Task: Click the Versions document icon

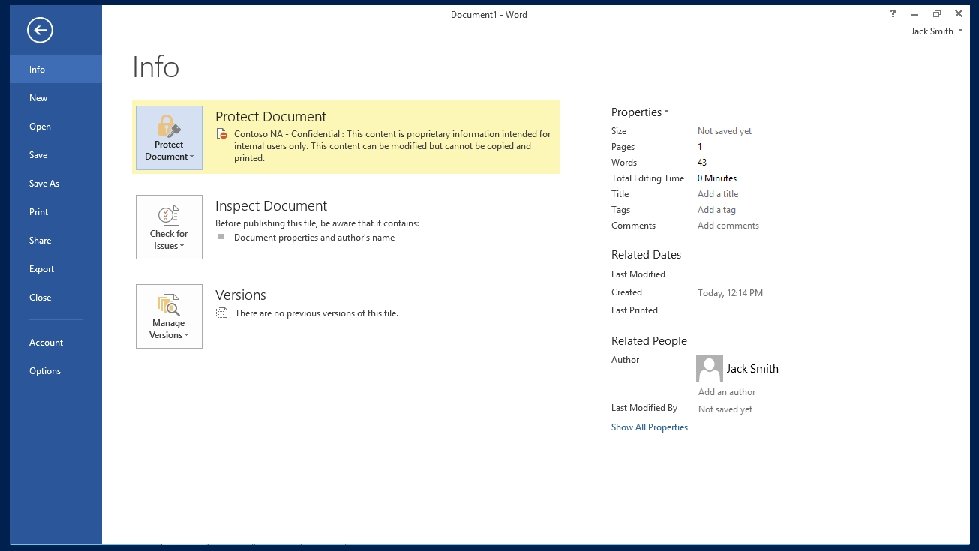Action: (222, 313)
